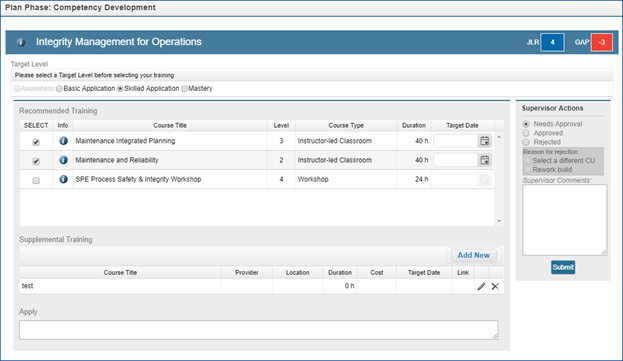Open calendar for Maintenance Integrated Planning date
623x361 pixels.
(485, 141)
